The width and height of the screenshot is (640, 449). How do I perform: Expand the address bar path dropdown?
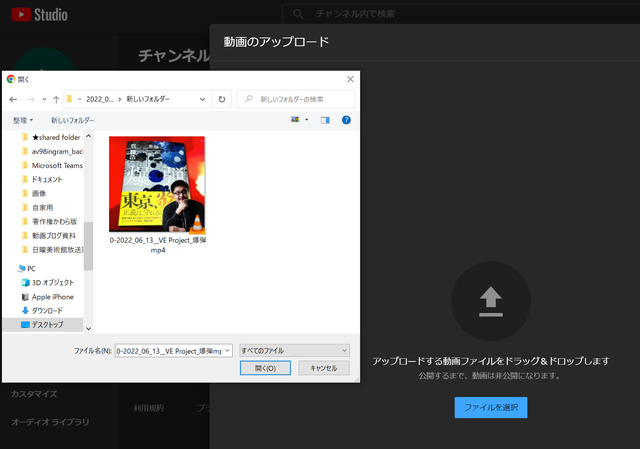(202, 99)
